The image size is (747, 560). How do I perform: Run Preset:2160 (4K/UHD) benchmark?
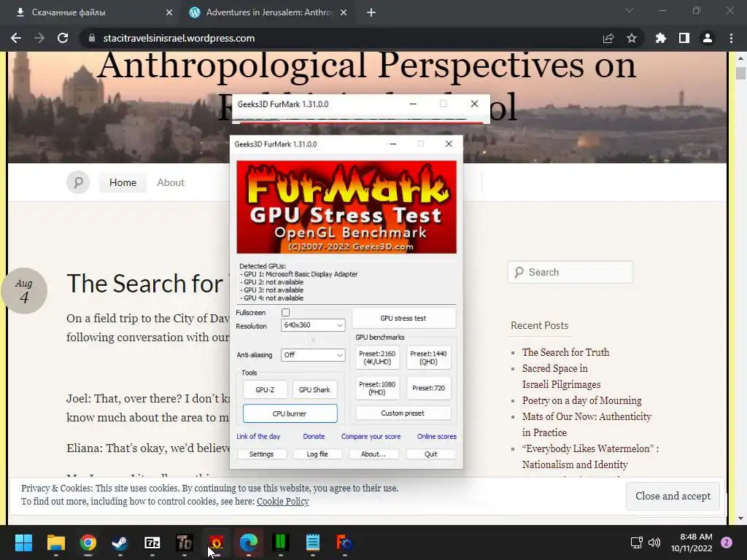377,357
